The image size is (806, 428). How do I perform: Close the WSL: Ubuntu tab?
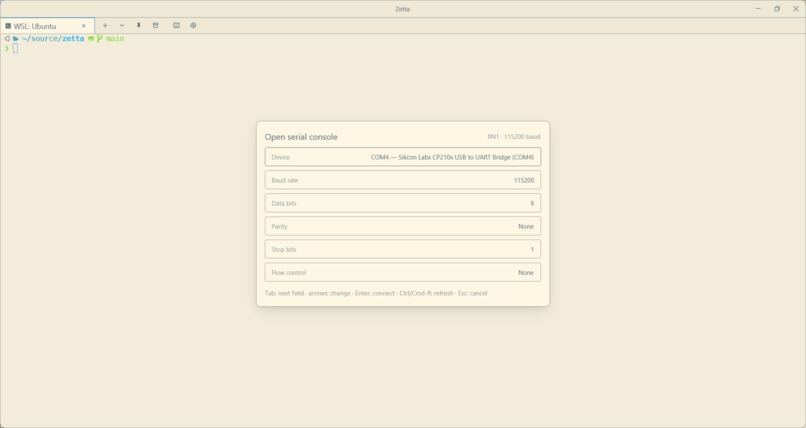pyautogui.click(x=84, y=26)
